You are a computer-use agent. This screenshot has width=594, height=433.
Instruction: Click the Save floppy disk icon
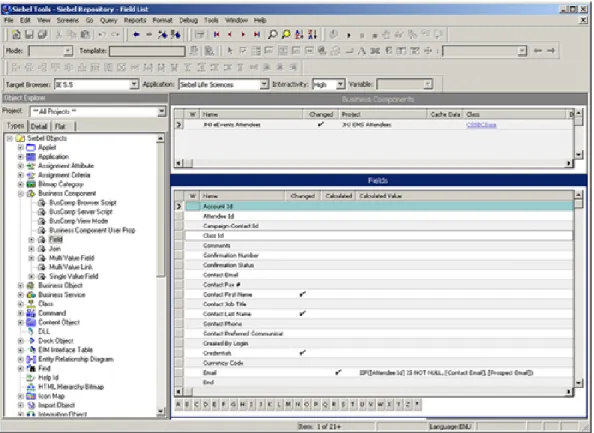pos(29,34)
